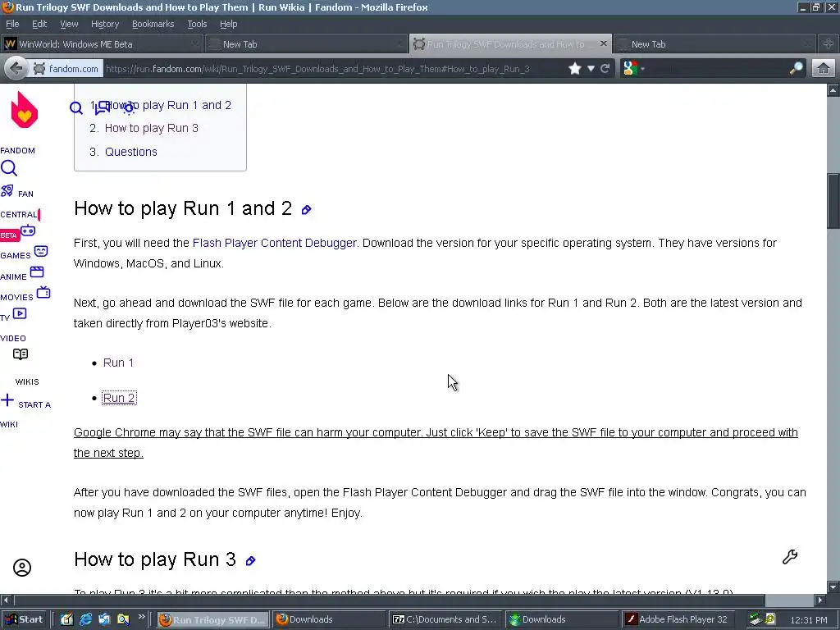Viewport: 840px width, 630px height.
Task: Open contents link How to play Run 1 and 2
Action: (168, 105)
